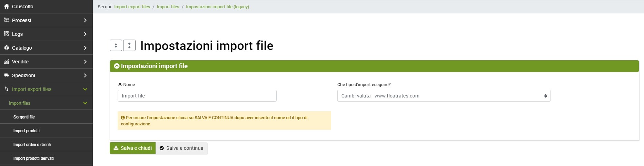Open Import prodotti menu item
This screenshot has height=166, width=644.
tap(27, 131)
